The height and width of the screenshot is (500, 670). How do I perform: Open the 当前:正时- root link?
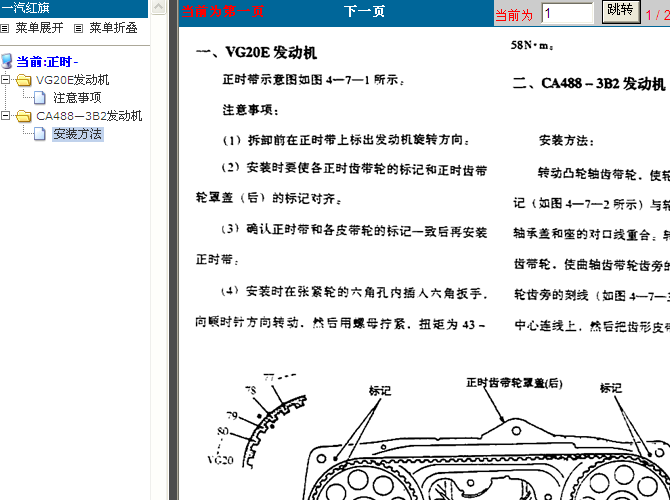point(47,62)
